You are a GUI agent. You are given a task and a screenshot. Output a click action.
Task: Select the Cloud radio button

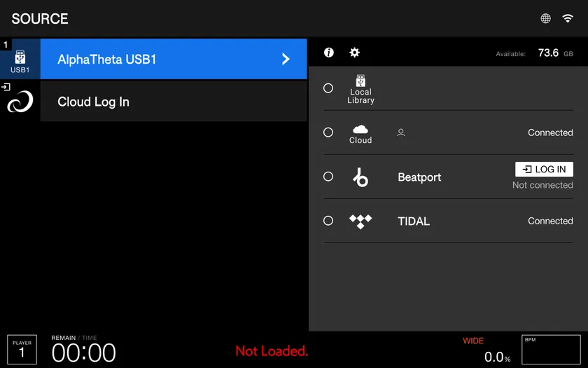pyautogui.click(x=328, y=132)
